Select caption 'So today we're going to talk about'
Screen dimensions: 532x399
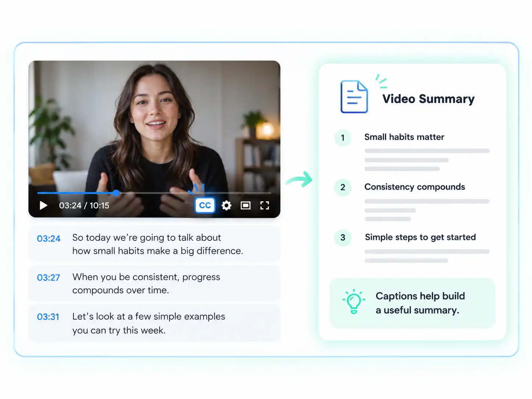147,238
